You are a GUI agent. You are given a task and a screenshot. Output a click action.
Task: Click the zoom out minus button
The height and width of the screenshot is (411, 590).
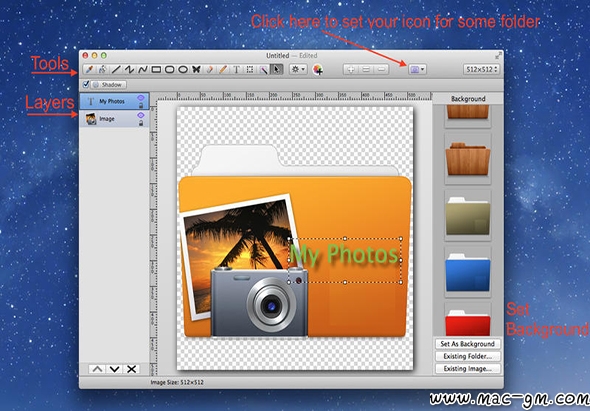pyautogui.click(x=381, y=70)
